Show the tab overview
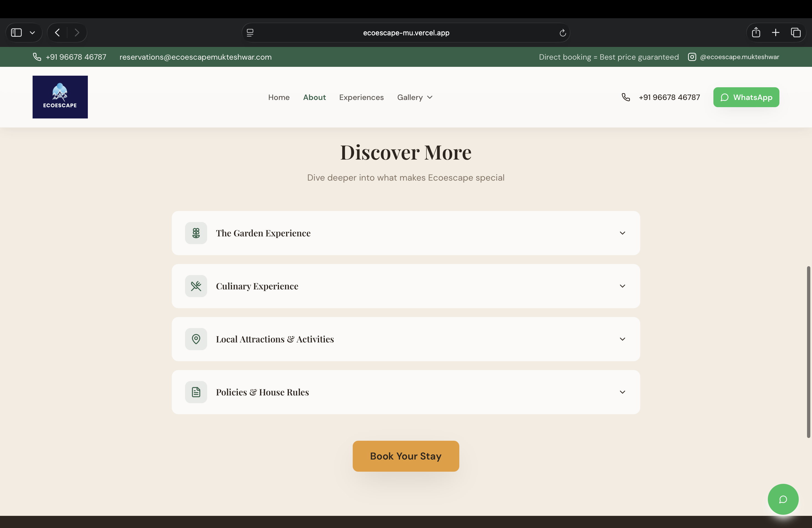812x528 pixels. click(796, 33)
